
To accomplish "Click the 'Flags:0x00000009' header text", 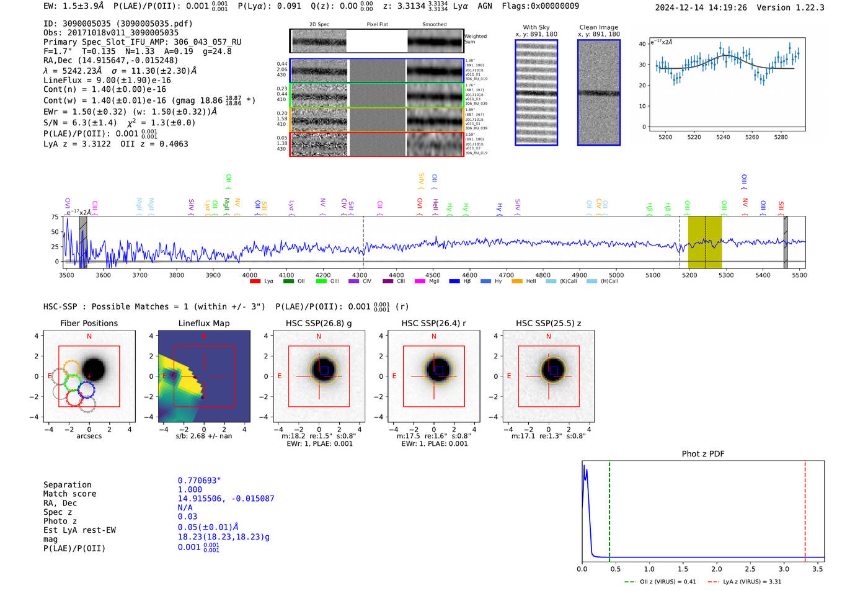I will (540, 6).
